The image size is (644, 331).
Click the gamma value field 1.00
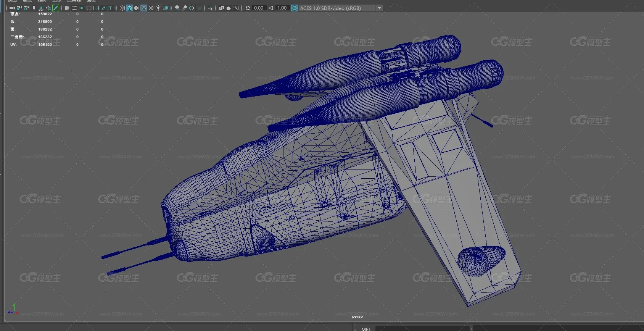point(282,8)
